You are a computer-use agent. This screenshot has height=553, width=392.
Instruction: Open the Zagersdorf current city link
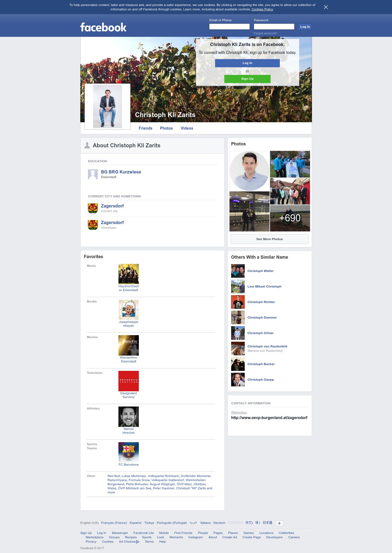pyautogui.click(x=112, y=206)
